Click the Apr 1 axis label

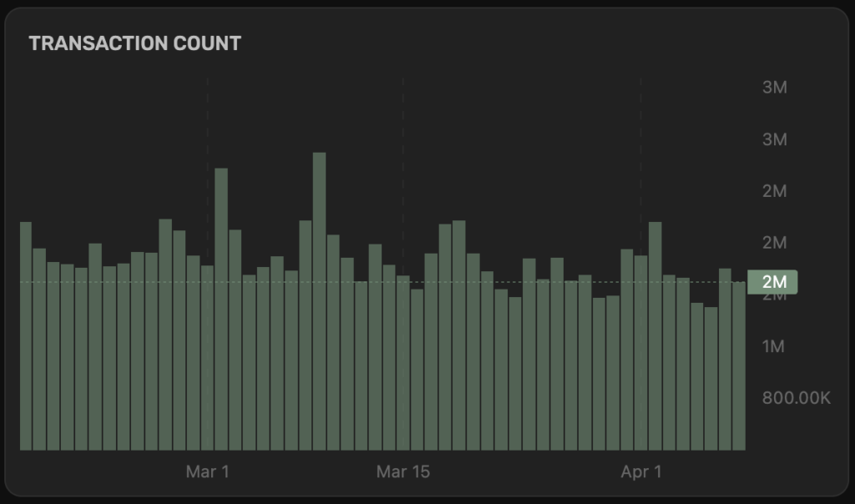tap(641, 471)
